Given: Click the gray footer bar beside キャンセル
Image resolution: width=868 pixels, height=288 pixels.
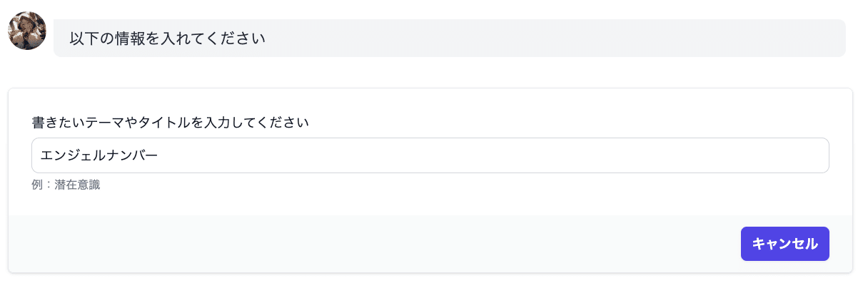Looking at the screenshot, I should click(x=371, y=244).
